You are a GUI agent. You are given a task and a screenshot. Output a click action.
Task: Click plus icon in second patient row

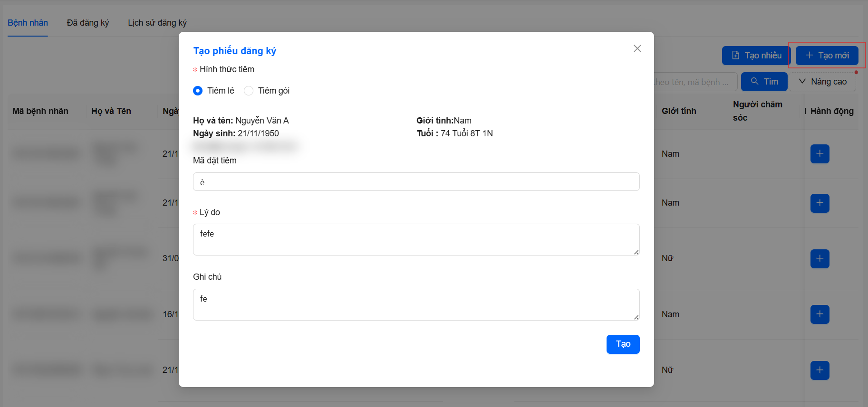click(820, 203)
